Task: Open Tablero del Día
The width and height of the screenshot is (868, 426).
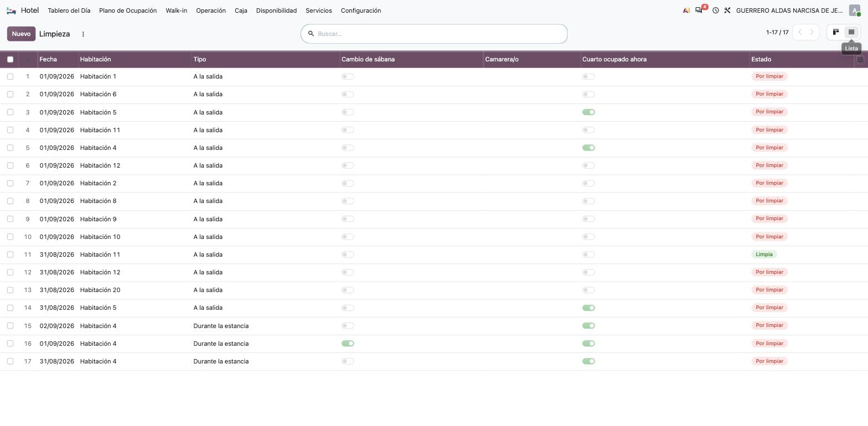Action: [x=69, y=11]
